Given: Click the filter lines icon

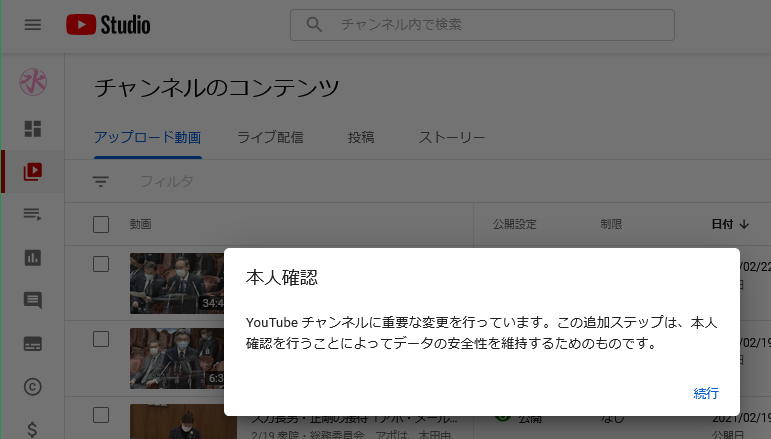Looking at the screenshot, I should pos(101,181).
